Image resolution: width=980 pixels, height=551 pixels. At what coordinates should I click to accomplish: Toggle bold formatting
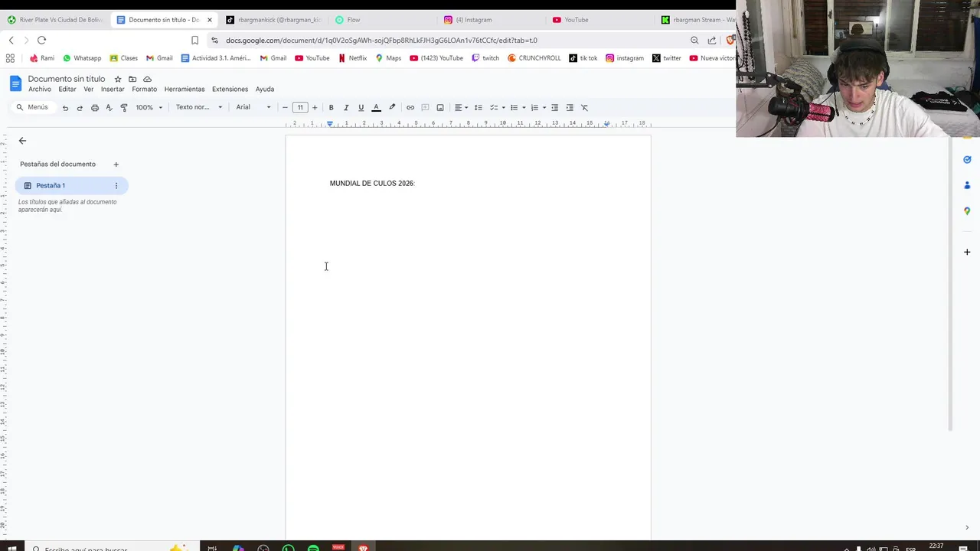click(x=331, y=108)
